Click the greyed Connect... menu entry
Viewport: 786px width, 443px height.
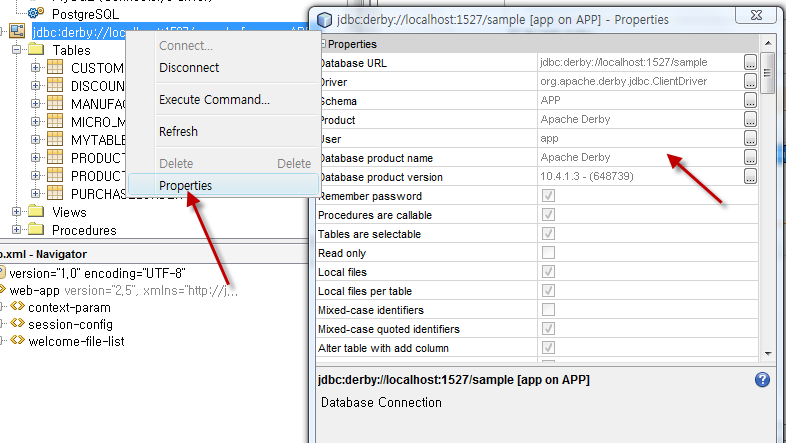click(224, 46)
